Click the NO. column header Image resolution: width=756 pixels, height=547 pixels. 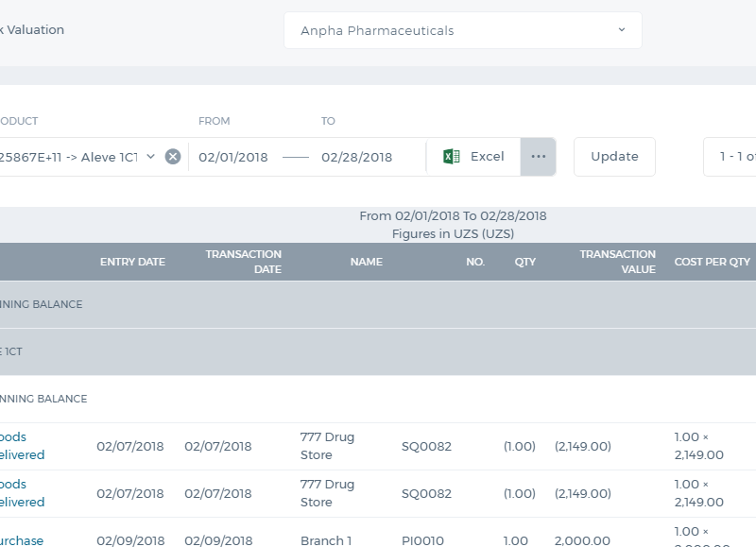475,262
